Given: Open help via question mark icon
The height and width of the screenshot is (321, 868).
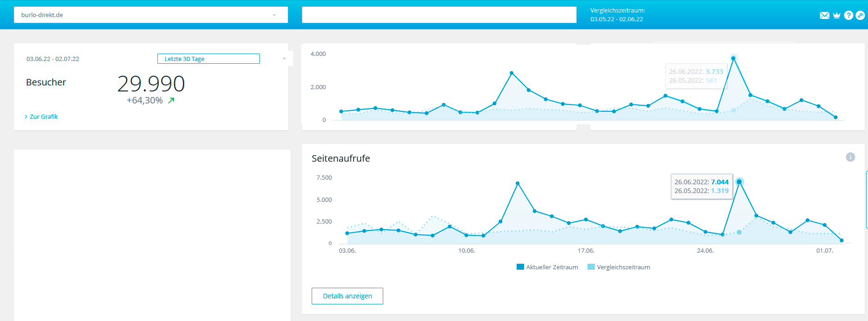Looking at the screenshot, I should point(849,15).
